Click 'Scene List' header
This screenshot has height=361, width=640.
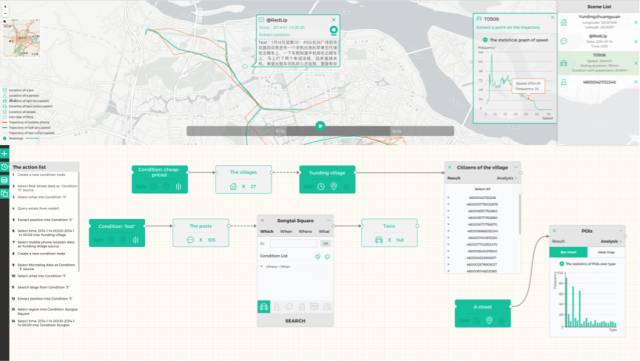[x=599, y=7]
